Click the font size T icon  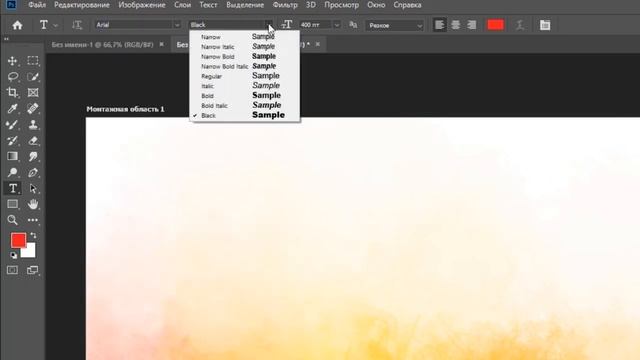pyautogui.click(x=287, y=25)
